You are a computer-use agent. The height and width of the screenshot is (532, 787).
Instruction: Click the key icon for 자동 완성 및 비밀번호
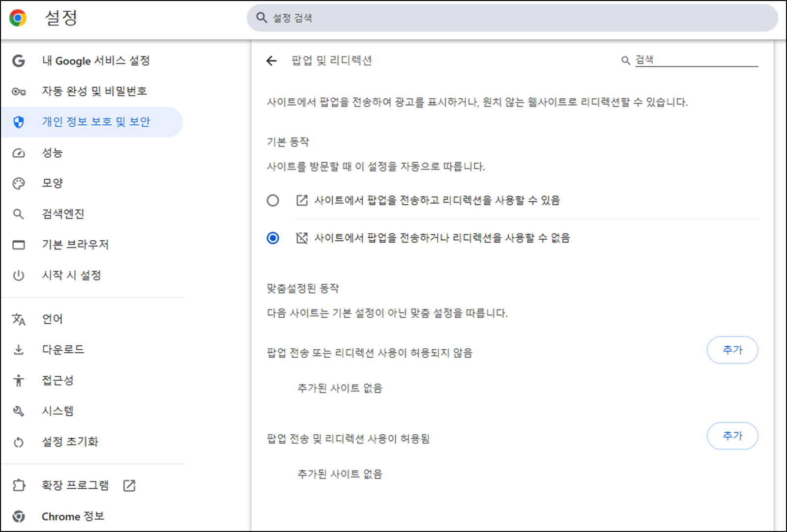tap(19, 91)
